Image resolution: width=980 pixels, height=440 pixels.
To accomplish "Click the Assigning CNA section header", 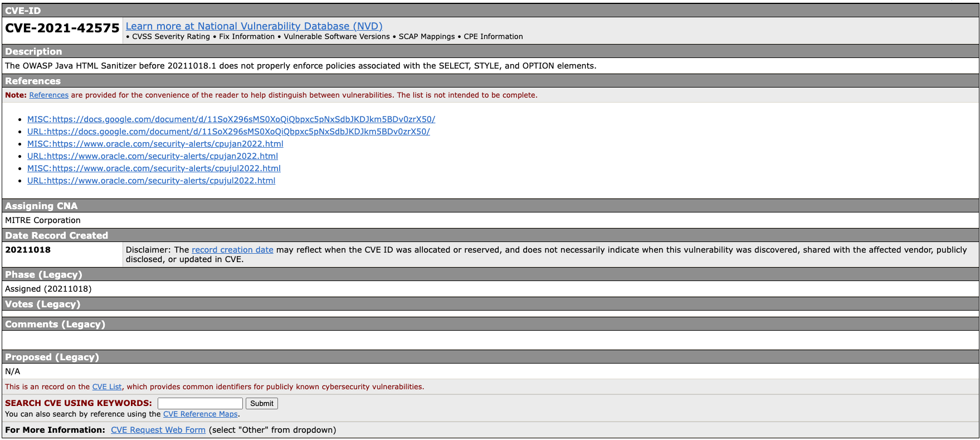I will tap(41, 206).
